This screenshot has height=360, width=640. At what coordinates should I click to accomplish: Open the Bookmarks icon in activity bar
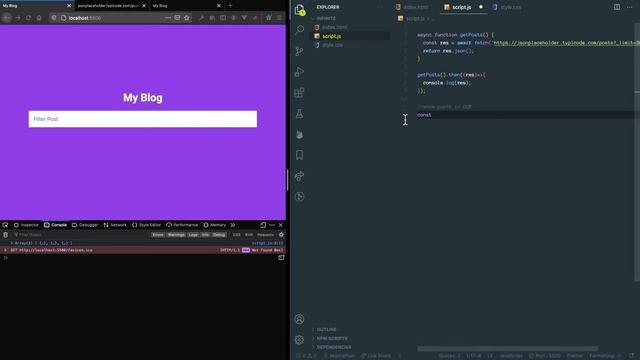tap(300, 155)
